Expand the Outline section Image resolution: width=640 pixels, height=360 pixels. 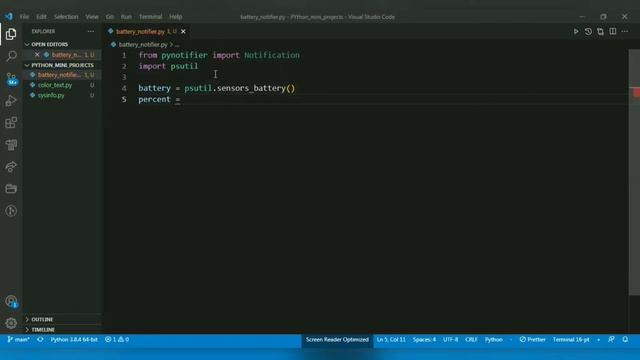point(42,320)
